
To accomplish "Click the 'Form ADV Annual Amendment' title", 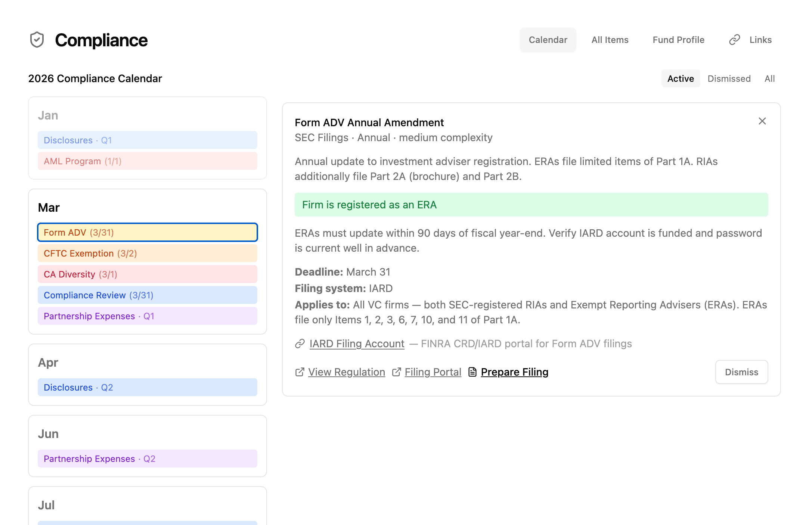I will tap(369, 122).
